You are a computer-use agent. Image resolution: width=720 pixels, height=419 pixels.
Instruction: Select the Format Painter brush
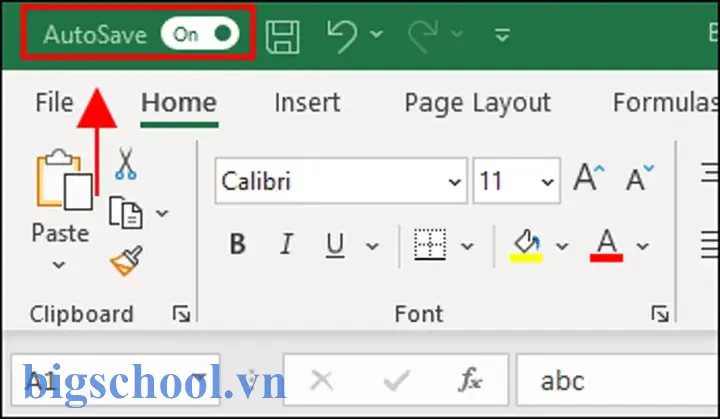pyautogui.click(x=127, y=260)
